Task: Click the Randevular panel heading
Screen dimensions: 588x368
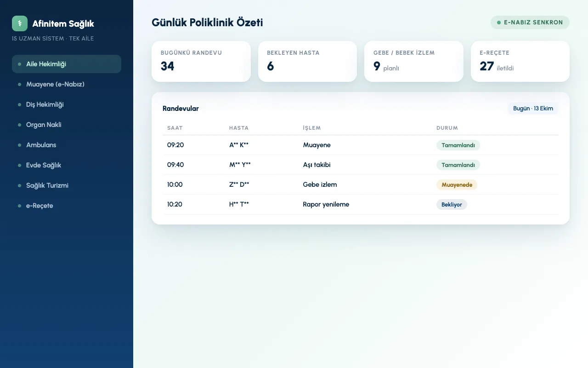Action: pos(181,109)
